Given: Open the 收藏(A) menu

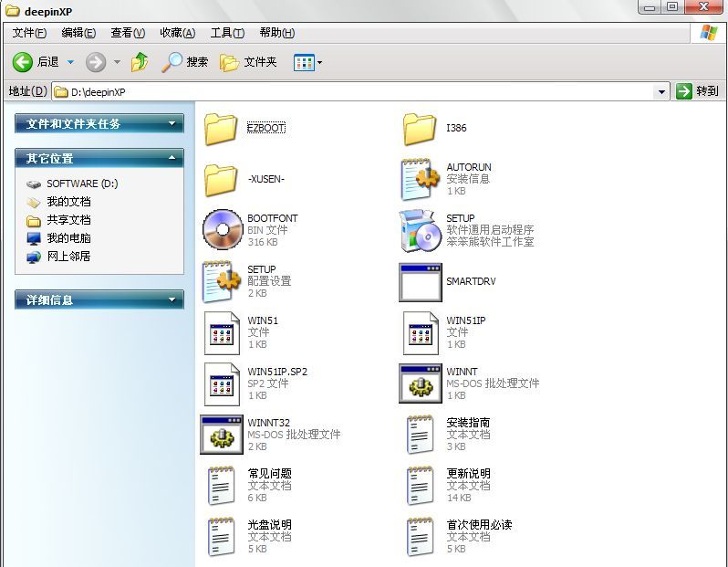Looking at the screenshot, I should click(x=177, y=33).
